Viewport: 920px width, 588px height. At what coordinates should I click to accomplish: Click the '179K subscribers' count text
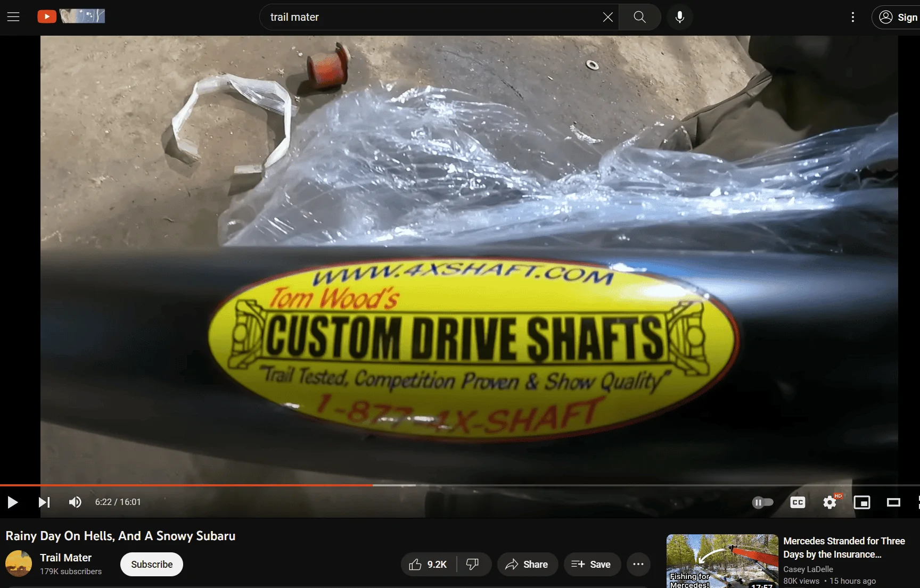point(71,572)
